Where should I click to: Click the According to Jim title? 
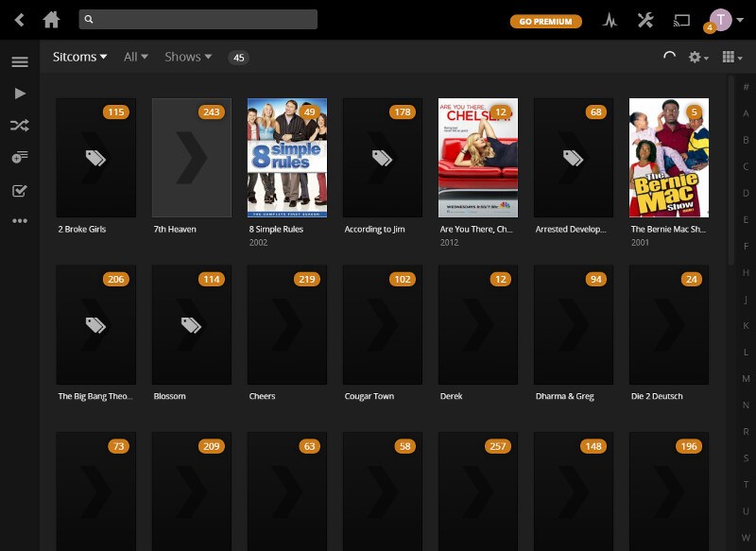coord(374,230)
